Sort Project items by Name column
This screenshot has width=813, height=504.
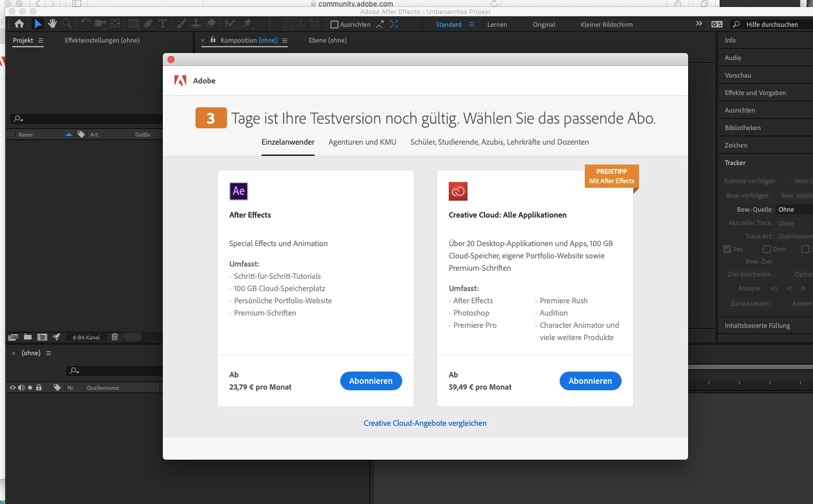click(x=26, y=135)
